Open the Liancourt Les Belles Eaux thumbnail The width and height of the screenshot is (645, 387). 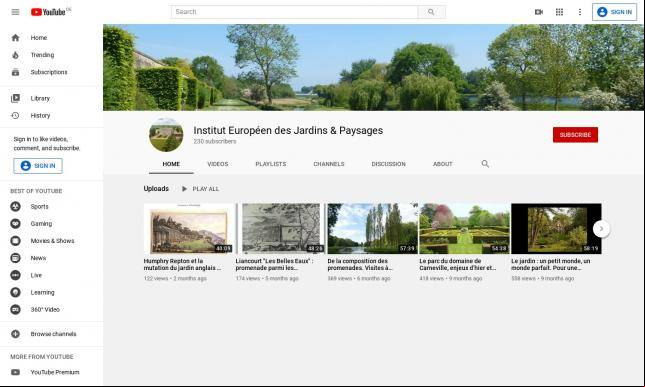[x=281, y=228]
